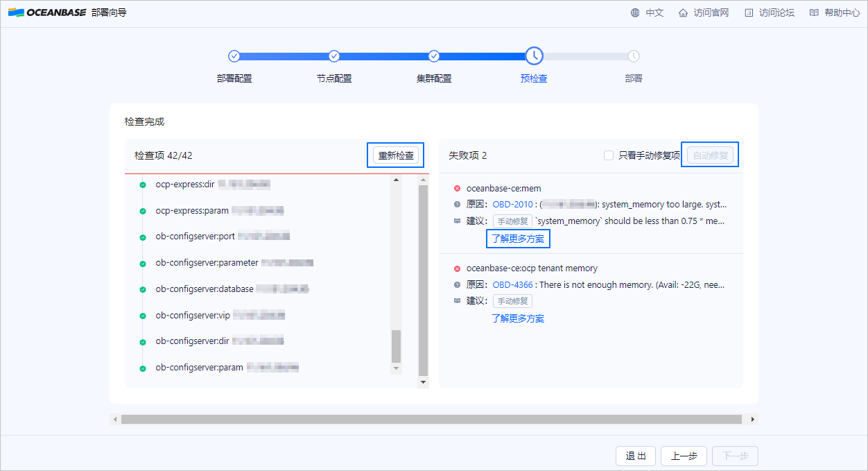Click 了解更多方案 under oceanbase-ce:mem

517,238
